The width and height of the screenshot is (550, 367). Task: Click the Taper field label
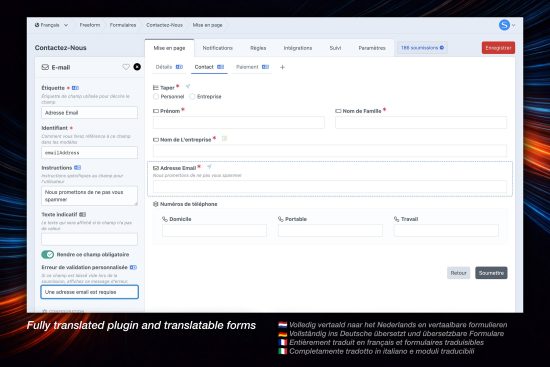coord(167,88)
